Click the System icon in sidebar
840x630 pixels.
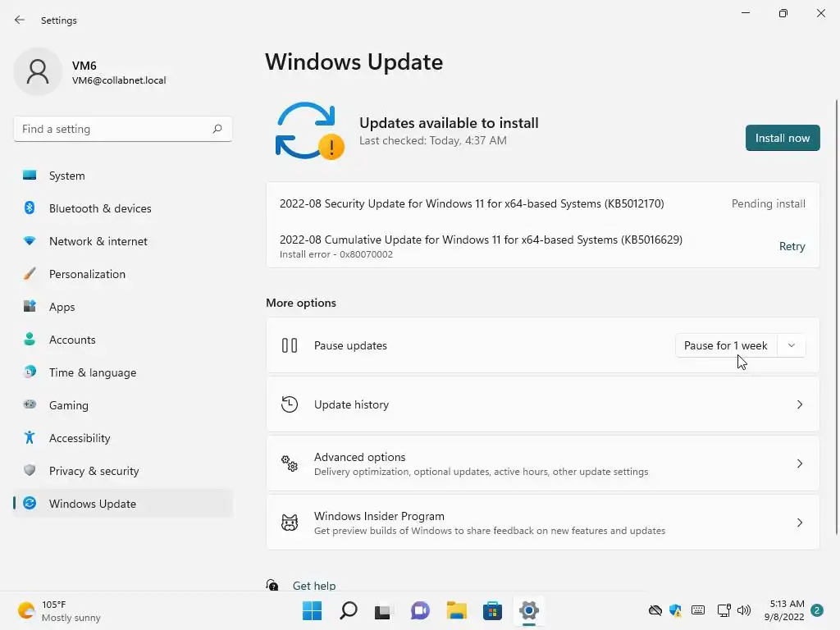click(x=30, y=176)
